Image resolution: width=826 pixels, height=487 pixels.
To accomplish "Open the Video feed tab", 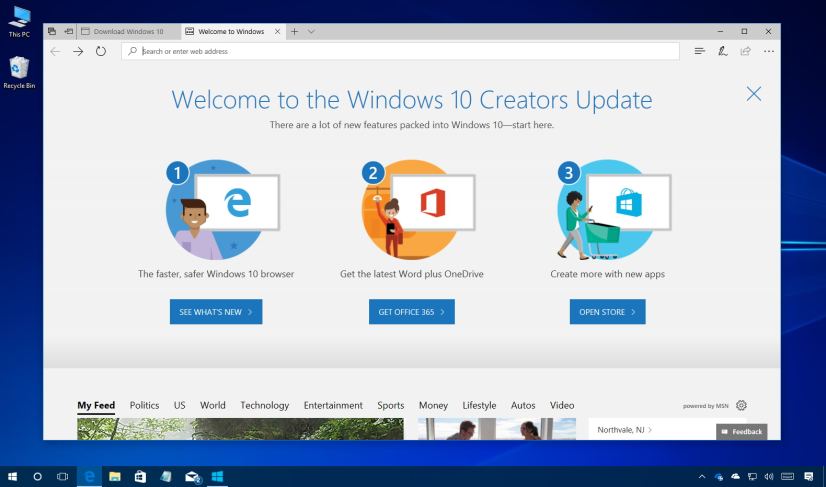I will point(562,405).
